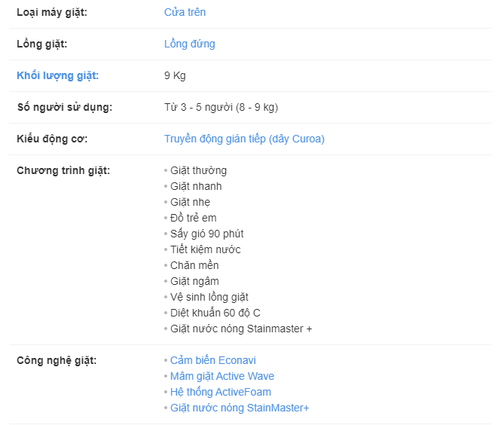The height and width of the screenshot is (425, 504).
Task: Click 'Từ 3 - 5 người (8 - 9 kg)' text
Action: (x=221, y=107)
